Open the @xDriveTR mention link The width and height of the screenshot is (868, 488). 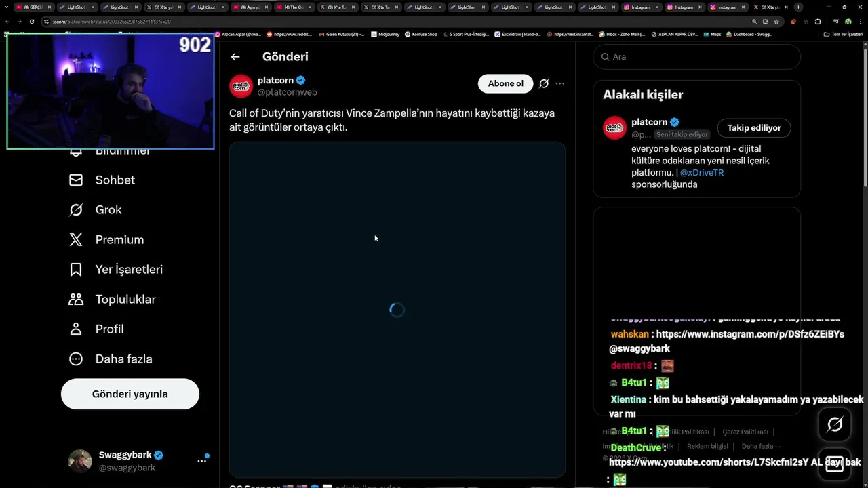click(702, 172)
